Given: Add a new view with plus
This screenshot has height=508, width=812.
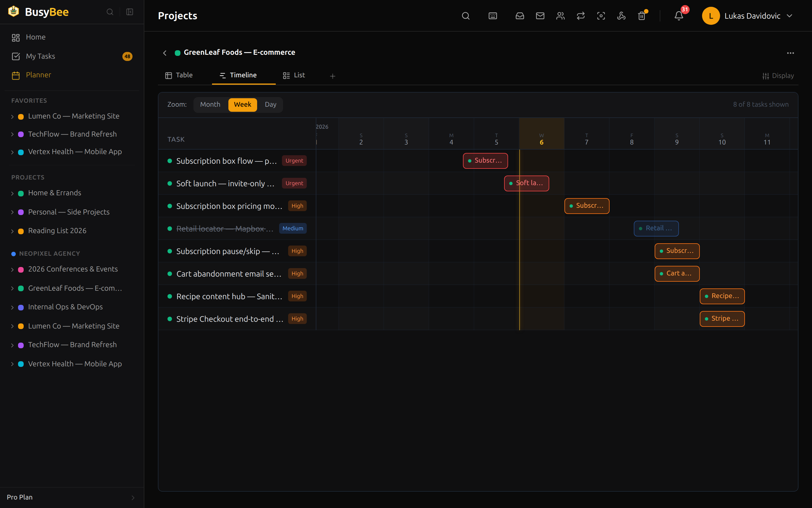Looking at the screenshot, I should click(332, 76).
